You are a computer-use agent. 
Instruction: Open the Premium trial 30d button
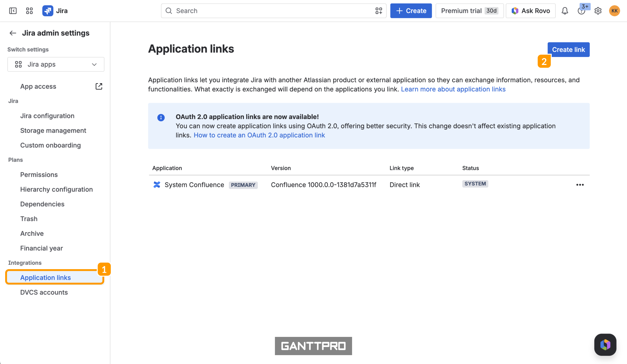(469, 11)
